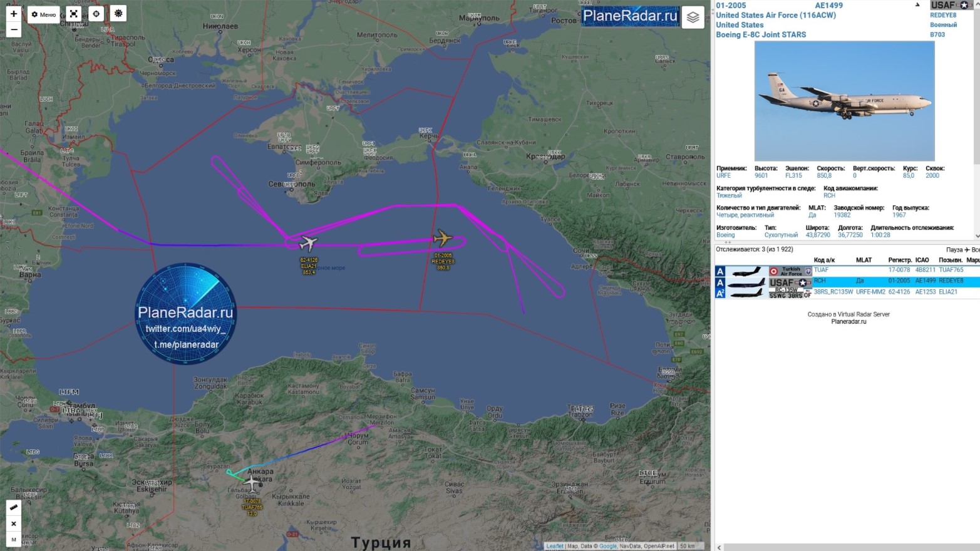Sort list by ICAO column header

point(922,260)
